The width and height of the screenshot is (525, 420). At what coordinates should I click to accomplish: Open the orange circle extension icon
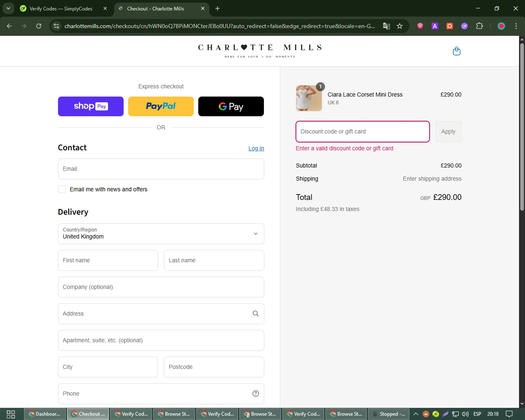tap(449, 26)
